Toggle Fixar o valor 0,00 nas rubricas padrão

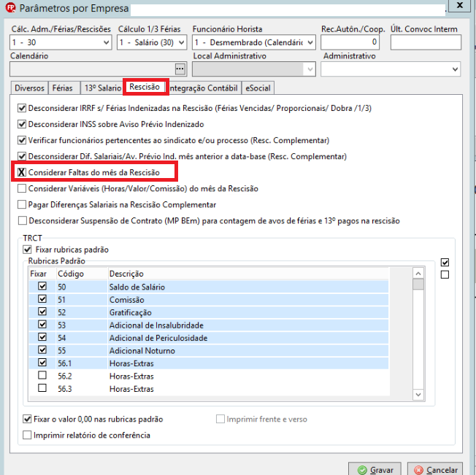point(27,420)
